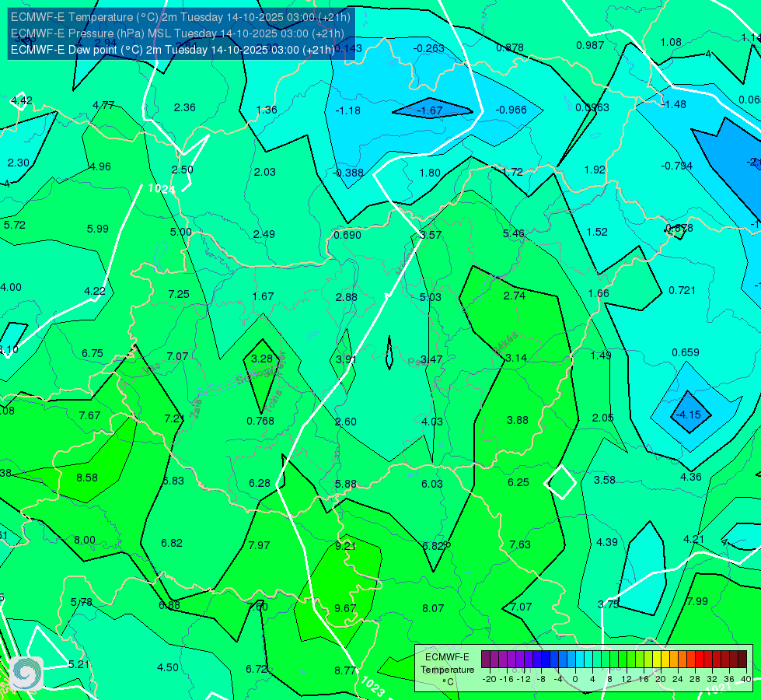Click the 2.88 value on the map
Image resolution: width=761 pixels, height=700 pixels.
347,297
